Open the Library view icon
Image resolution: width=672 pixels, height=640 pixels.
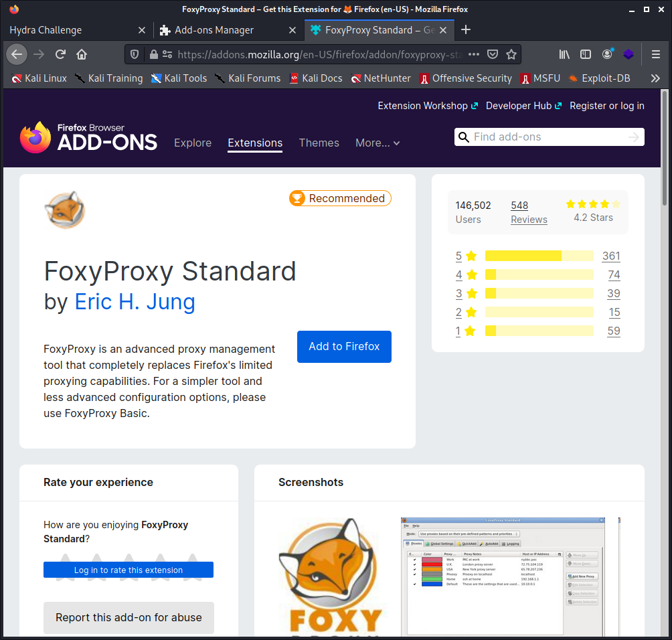coord(564,54)
